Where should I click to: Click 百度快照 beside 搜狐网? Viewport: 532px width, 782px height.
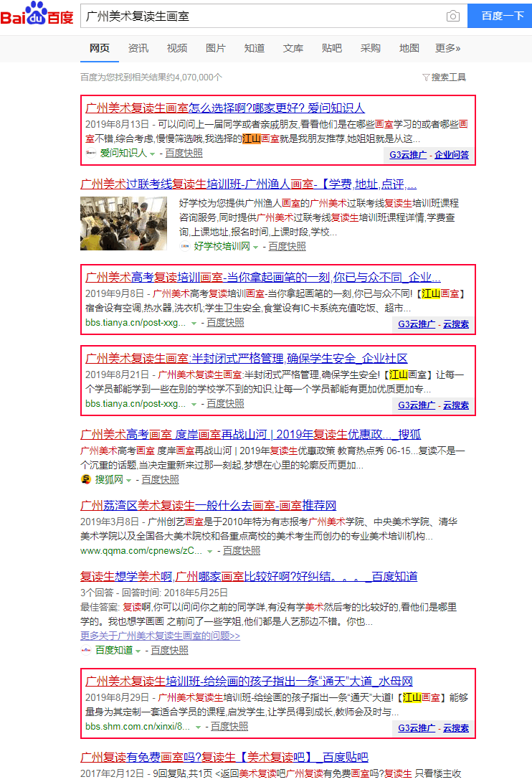tap(160, 479)
